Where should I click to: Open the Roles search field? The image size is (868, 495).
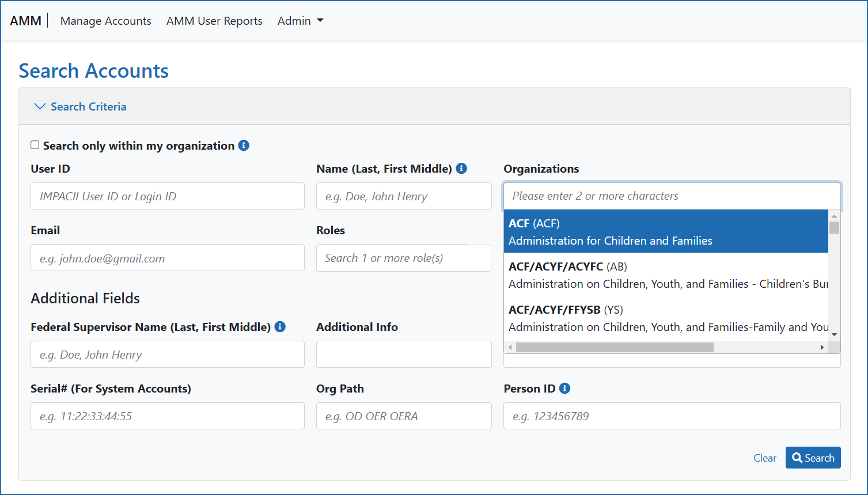tap(404, 258)
